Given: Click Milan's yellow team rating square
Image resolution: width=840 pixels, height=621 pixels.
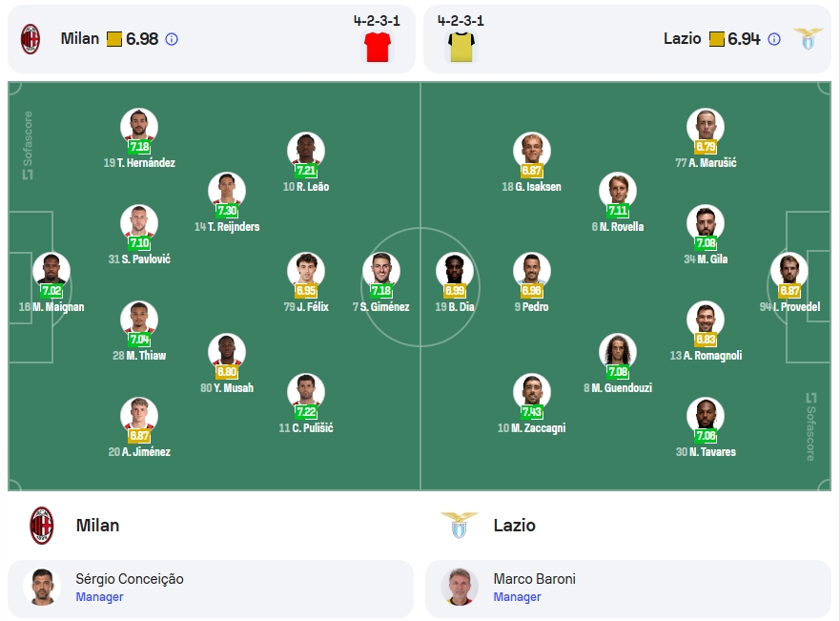Looking at the screenshot, I should coord(114,39).
